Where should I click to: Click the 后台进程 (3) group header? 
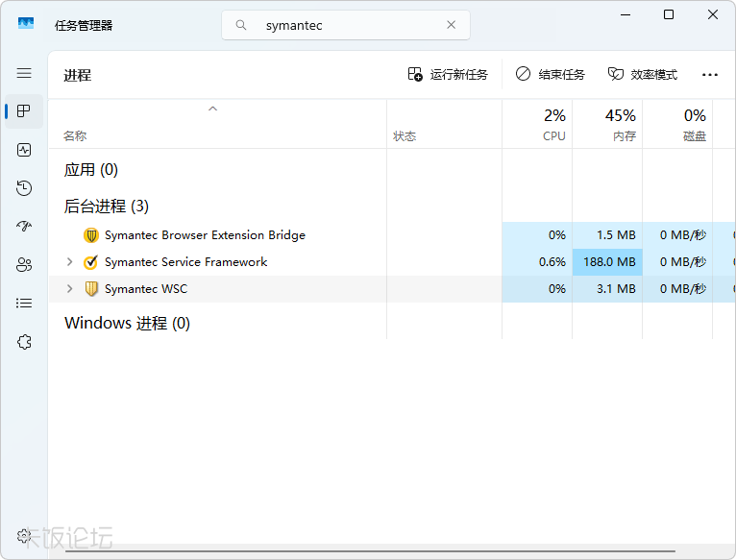(107, 207)
